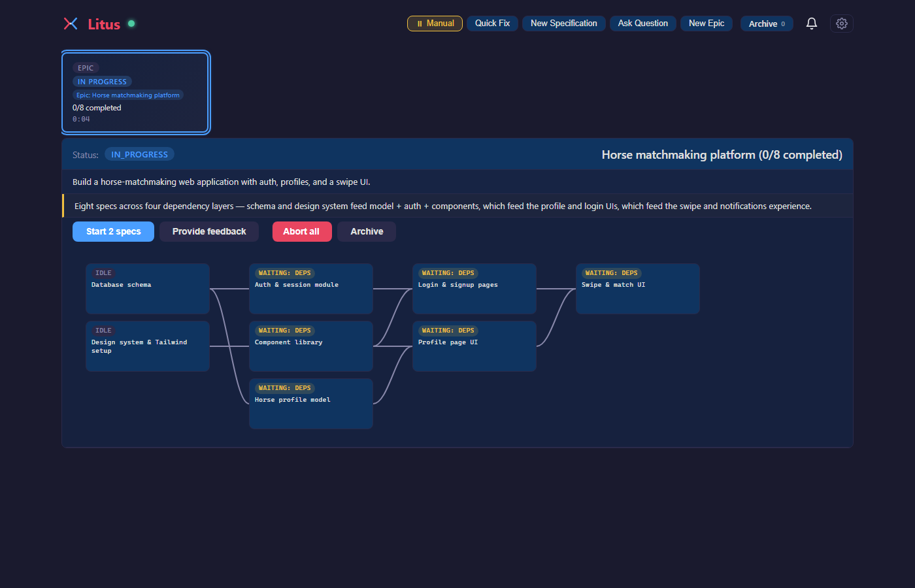The height and width of the screenshot is (588, 915).
Task: Open the Database schema spec node
Action: point(148,289)
